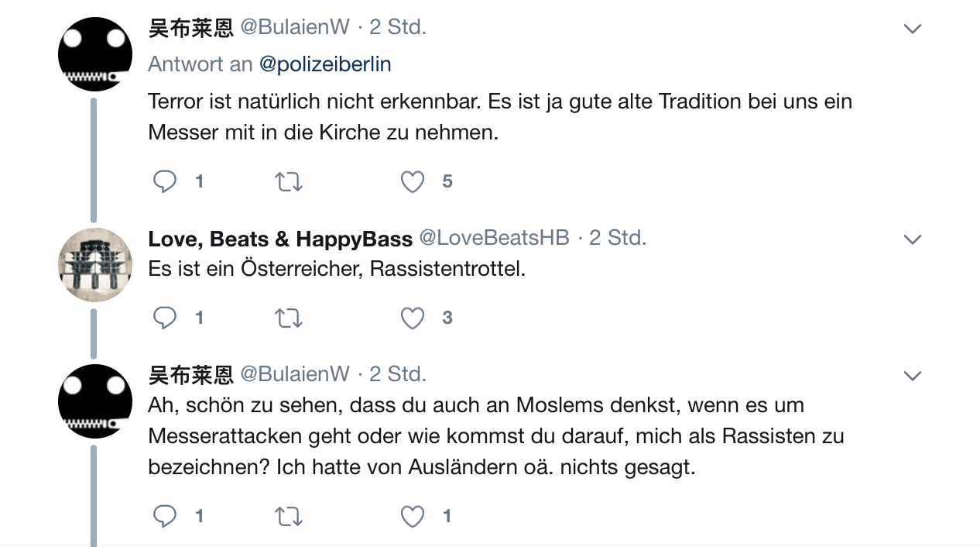
Task: Retweet the first BulaienW tweet
Action: point(289,182)
